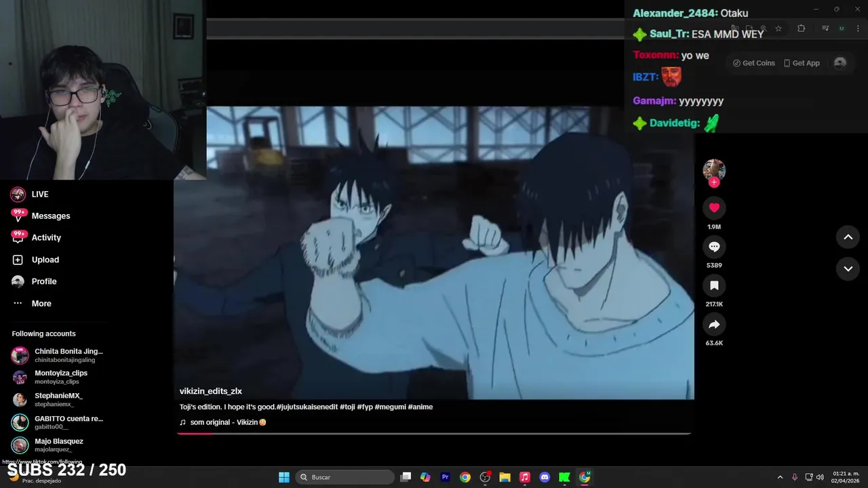Open the Kick app from the taskbar

click(564, 477)
